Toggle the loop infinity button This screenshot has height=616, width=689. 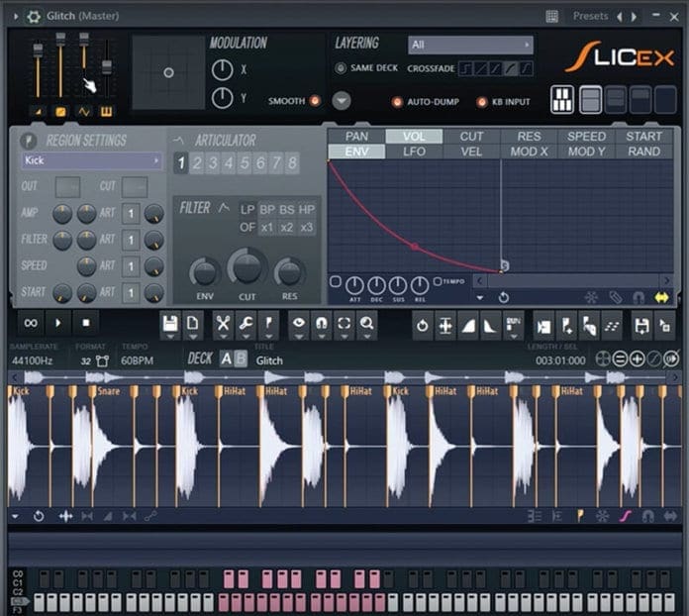pos(31,323)
